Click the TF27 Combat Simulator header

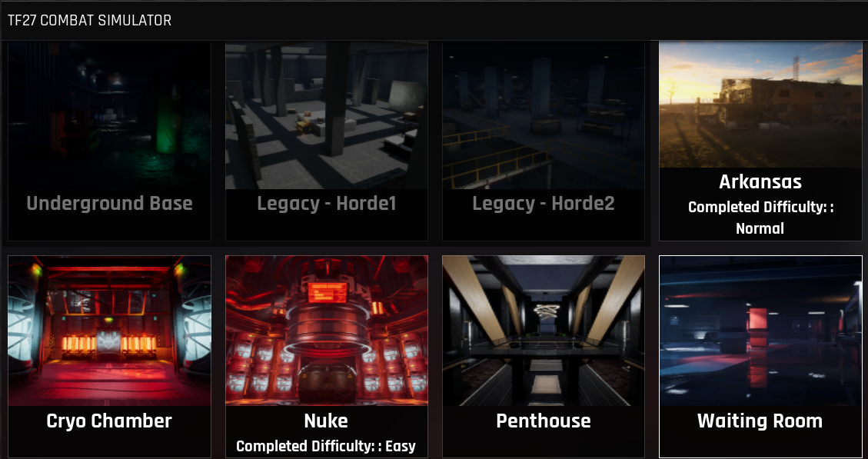click(x=90, y=21)
